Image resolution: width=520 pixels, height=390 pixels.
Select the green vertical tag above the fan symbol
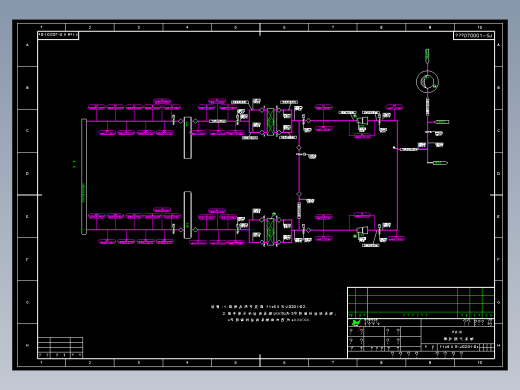[427, 56]
